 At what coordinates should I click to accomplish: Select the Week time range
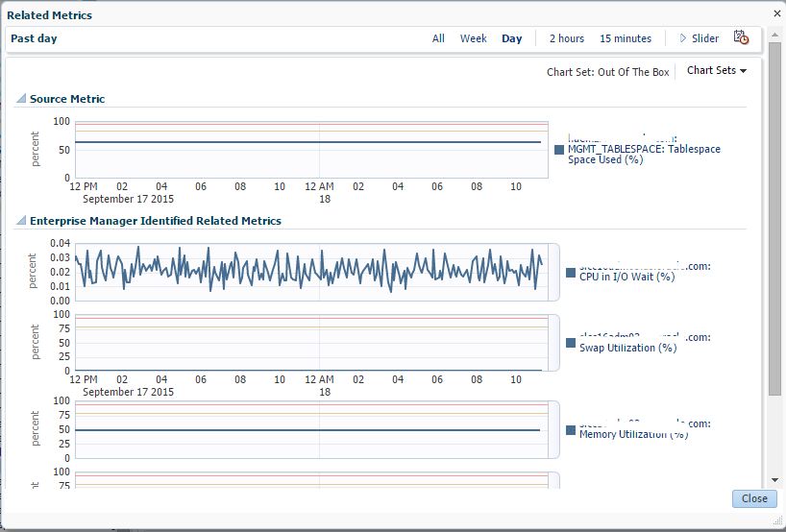473,38
